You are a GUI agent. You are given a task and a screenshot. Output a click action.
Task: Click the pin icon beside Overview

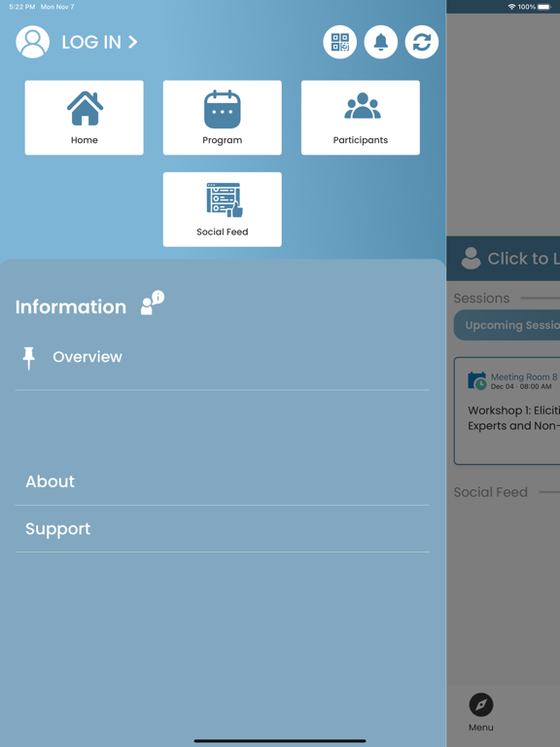pyautogui.click(x=29, y=358)
